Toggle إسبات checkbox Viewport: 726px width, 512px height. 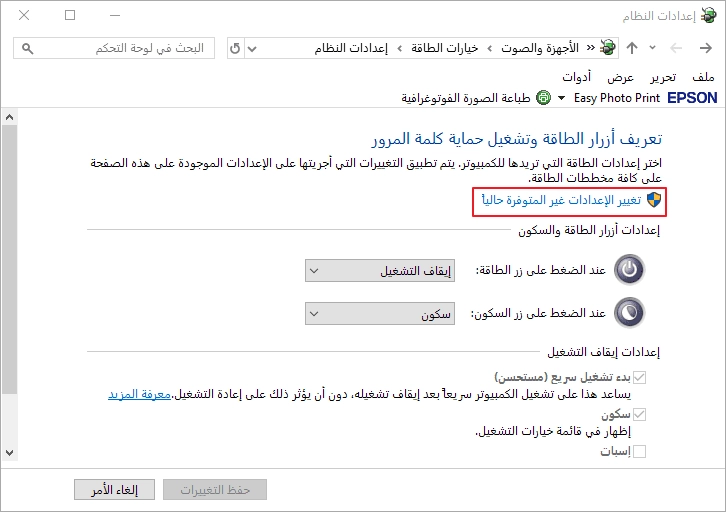tap(639, 451)
